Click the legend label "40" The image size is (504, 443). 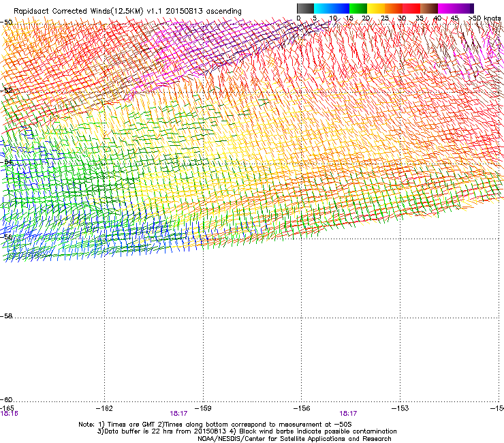[437, 18]
